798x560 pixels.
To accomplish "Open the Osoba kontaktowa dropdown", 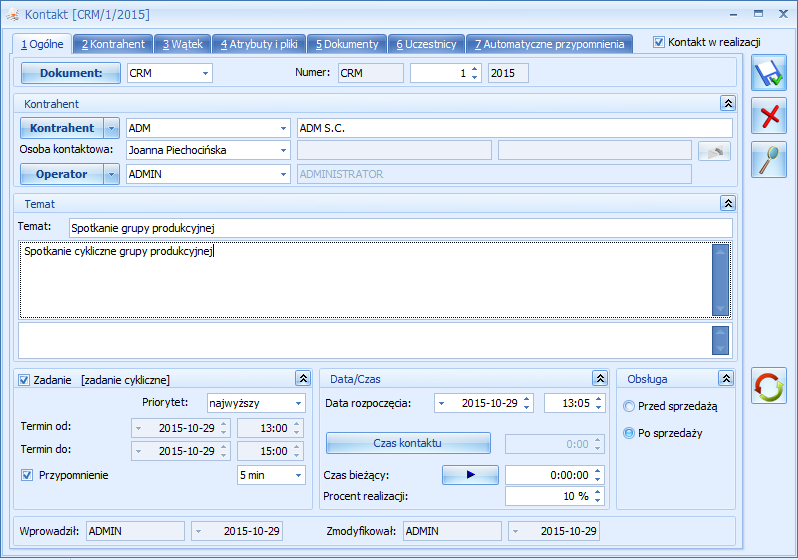I will coord(283,150).
